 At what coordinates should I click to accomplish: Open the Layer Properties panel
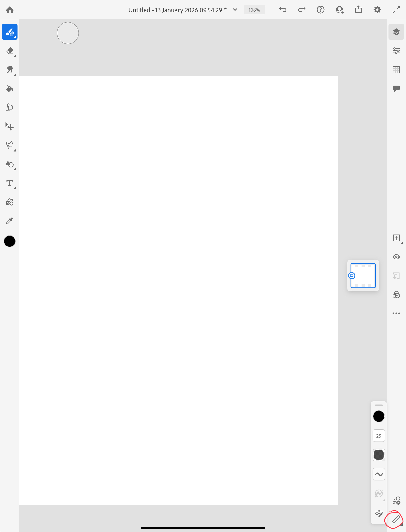[x=396, y=51]
